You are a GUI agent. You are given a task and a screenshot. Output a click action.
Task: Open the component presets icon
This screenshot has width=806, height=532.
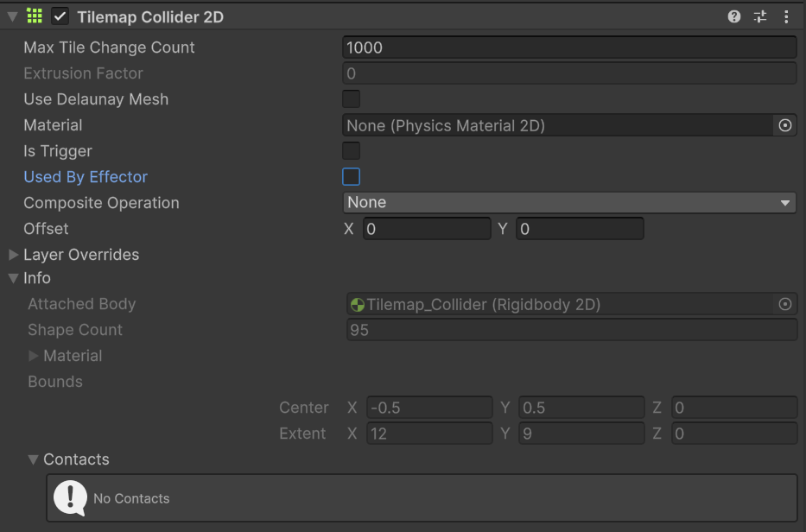pos(760,16)
